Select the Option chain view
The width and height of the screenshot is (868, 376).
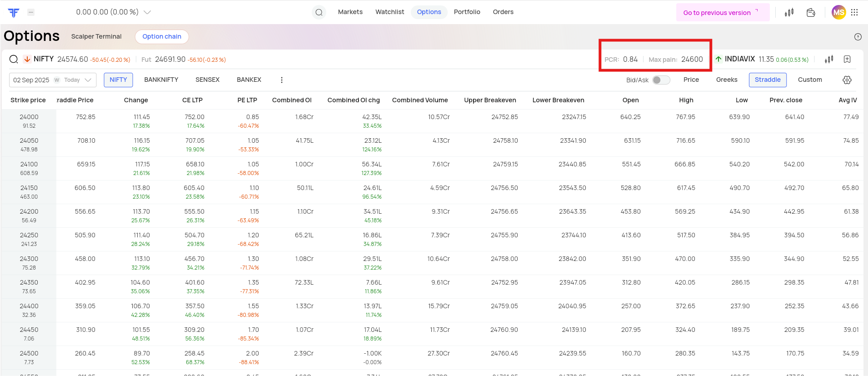click(x=162, y=36)
